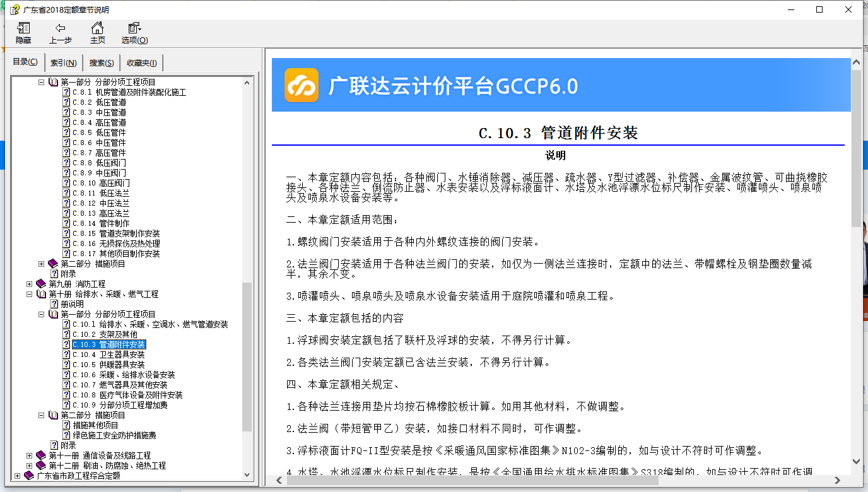Switch to the 目录(C) tab
The height and width of the screenshot is (492, 868).
point(26,62)
